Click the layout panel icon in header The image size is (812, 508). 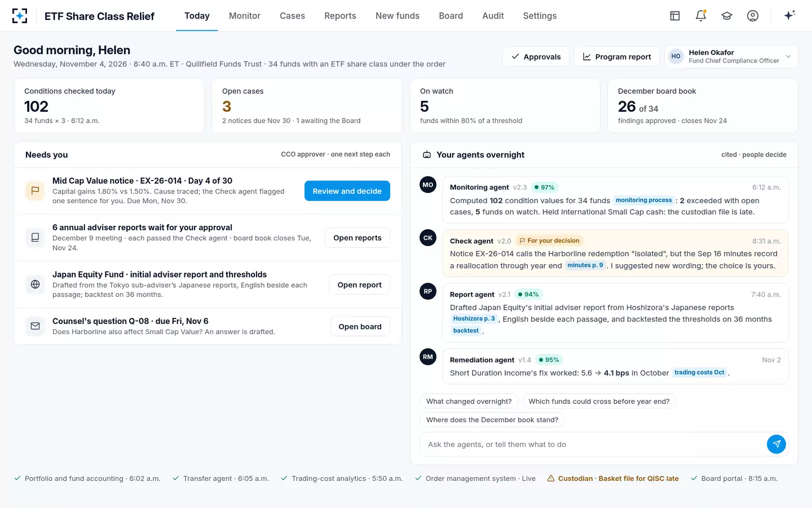[675, 16]
